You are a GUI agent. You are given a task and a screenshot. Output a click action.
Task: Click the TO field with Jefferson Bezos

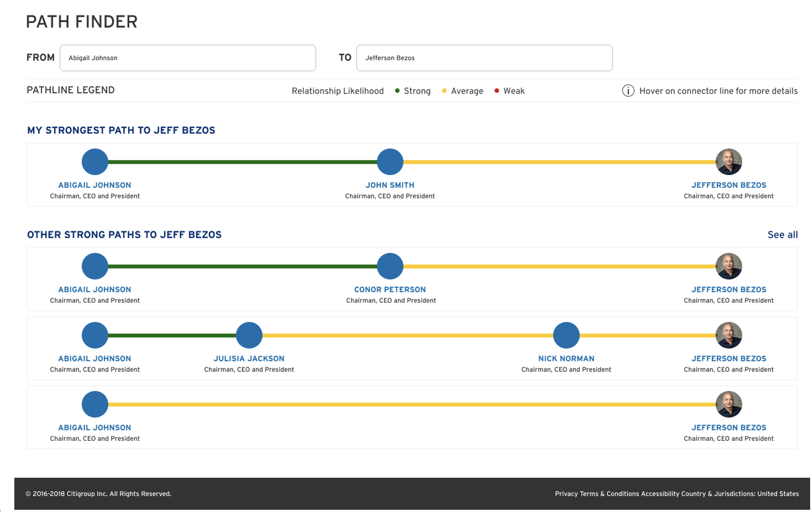[484, 58]
